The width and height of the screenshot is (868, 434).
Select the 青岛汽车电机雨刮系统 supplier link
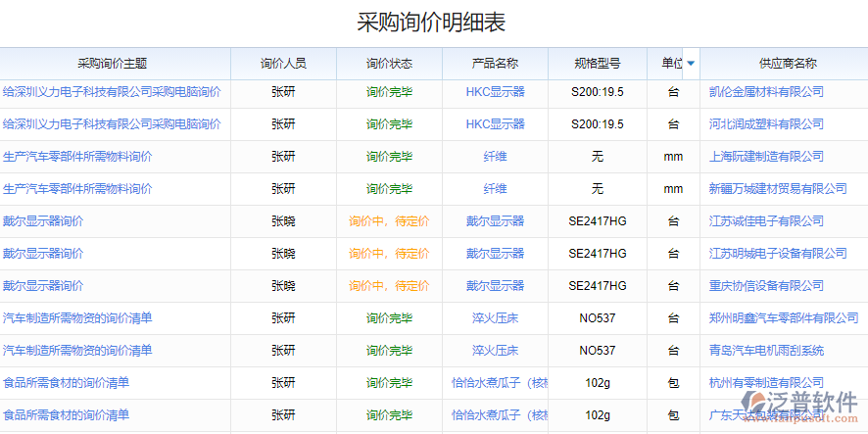[x=766, y=351]
